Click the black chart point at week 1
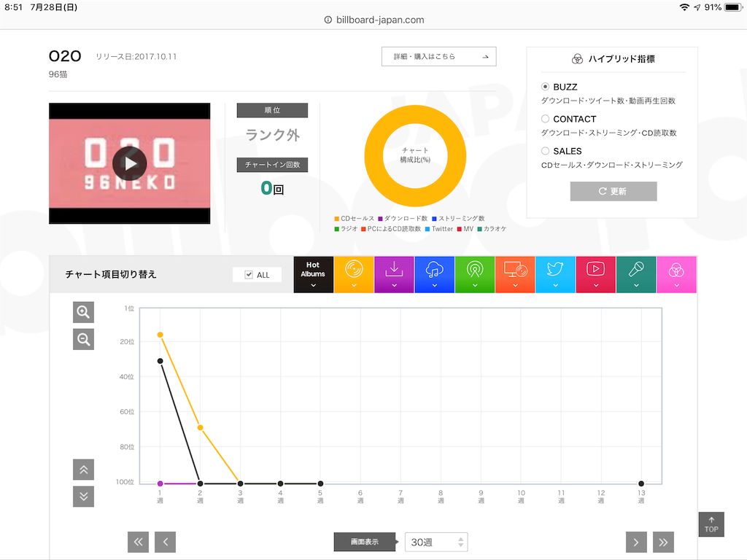747x560 pixels. pyautogui.click(x=160, y=361)
